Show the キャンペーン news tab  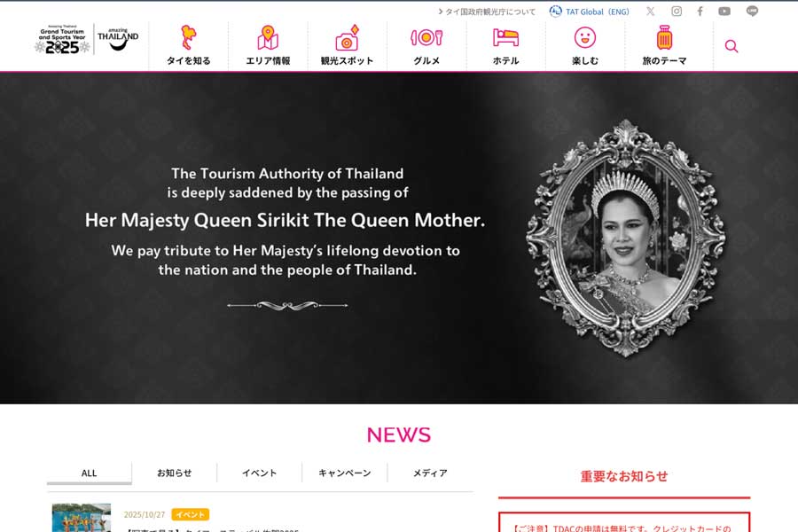(345, 473)
